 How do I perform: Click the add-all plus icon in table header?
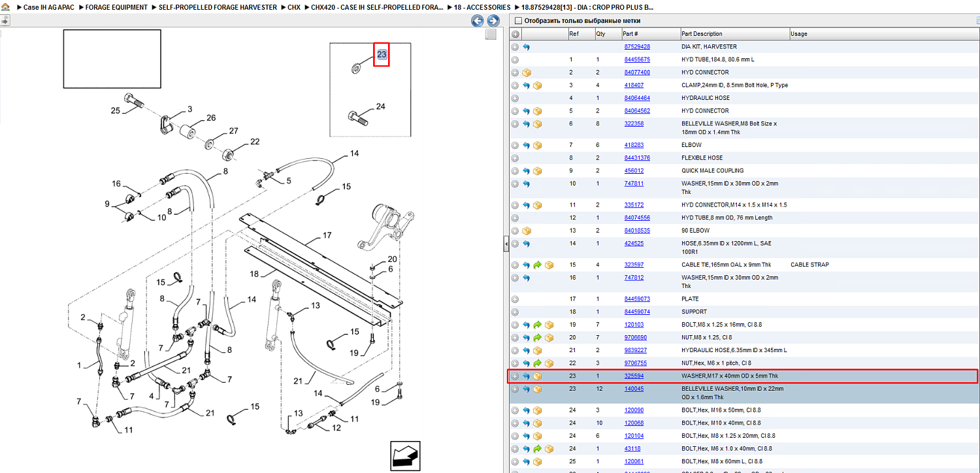tap(515, 34)
